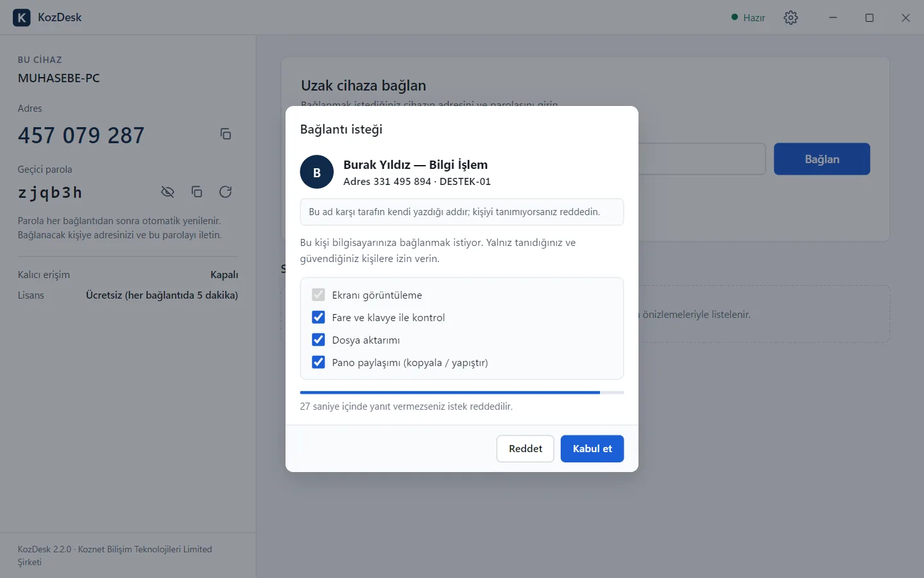Click the temporary password text zjqb3h

click(x=50, y=193)
